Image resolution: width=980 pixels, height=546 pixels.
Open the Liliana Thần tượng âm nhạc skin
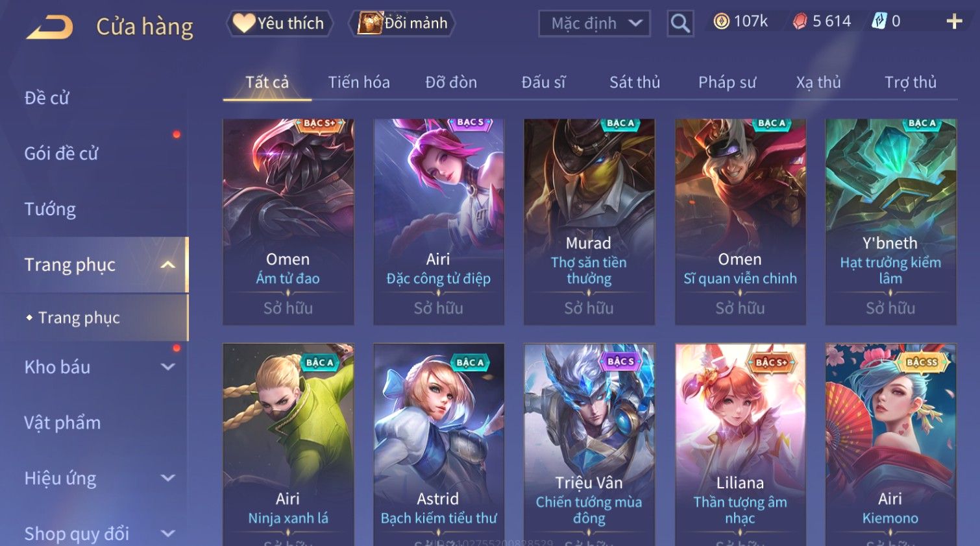pyautogui.click(x=740, y=445)
